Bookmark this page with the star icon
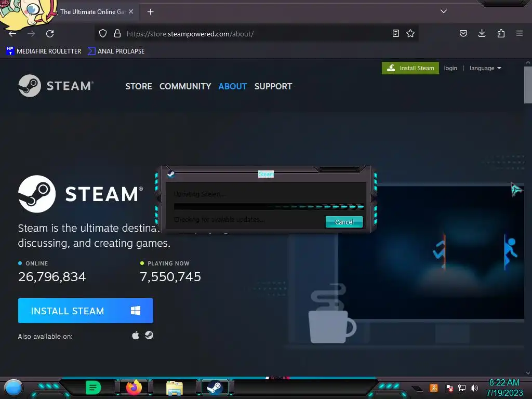This screenshot has height=399, width=532. pyautogui.click(x=410, y=33)
